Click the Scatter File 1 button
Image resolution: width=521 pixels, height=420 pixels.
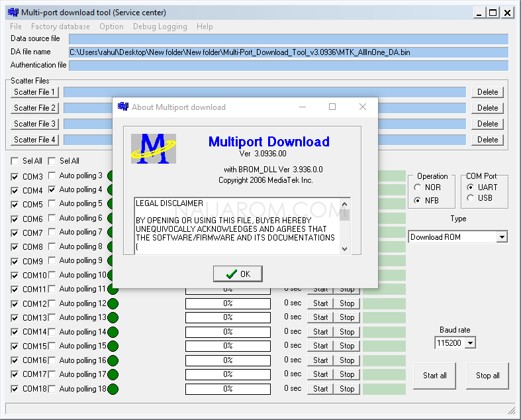coord(34,92)
